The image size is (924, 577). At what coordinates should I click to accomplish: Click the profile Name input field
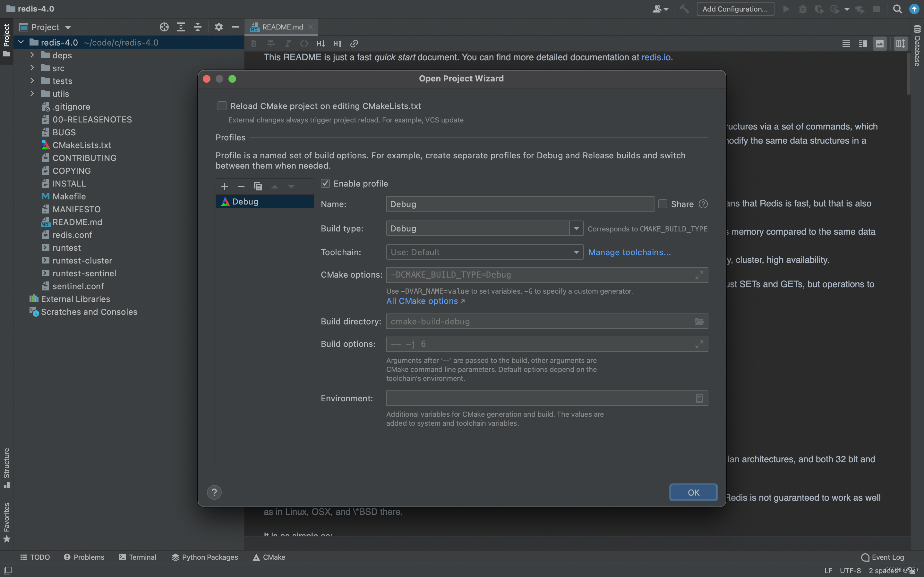coord(520,204)
